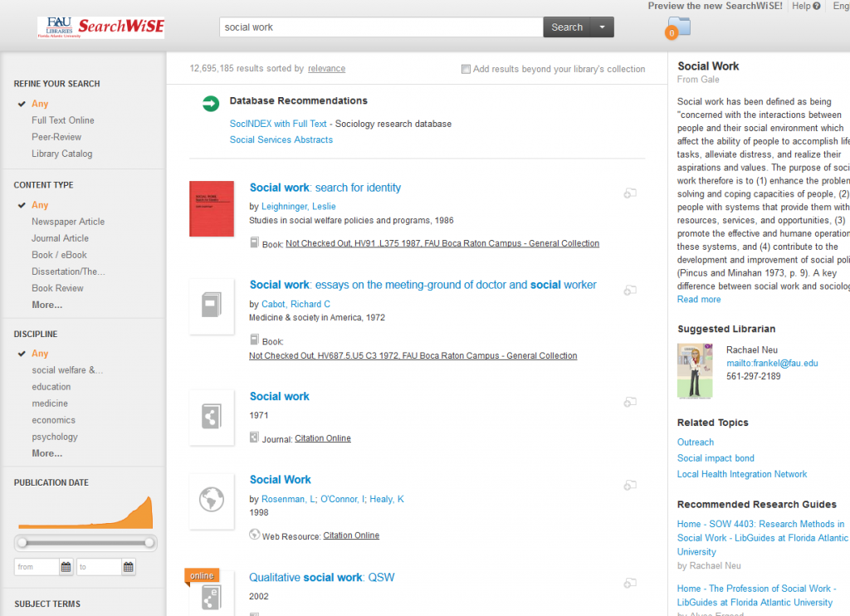The height and width of the screenshot is (616, 850).
Task: Save the Cabot essays book to folder
Action: (x=630, y=290)
